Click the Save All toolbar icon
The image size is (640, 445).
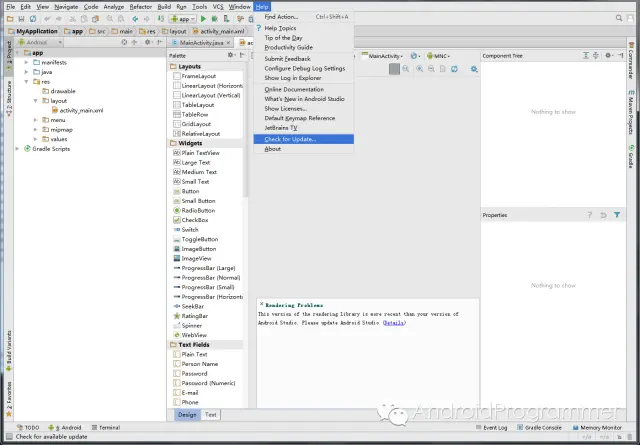(22, 19)
